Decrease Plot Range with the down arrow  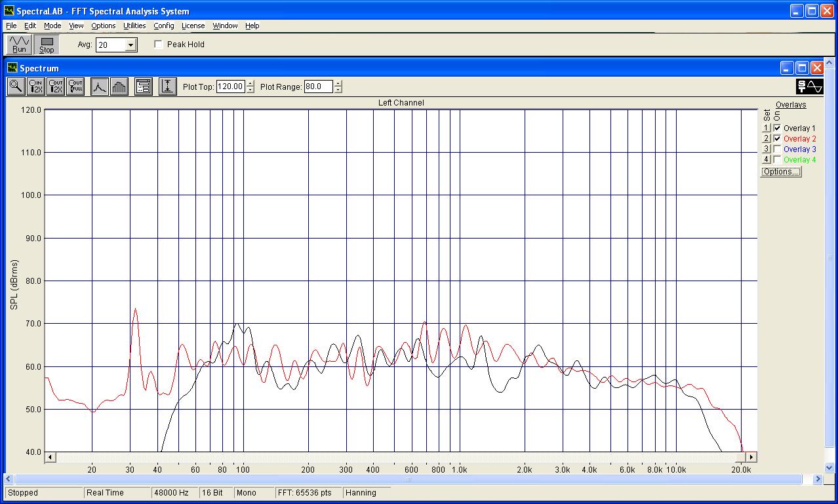[x=338, y=90]
